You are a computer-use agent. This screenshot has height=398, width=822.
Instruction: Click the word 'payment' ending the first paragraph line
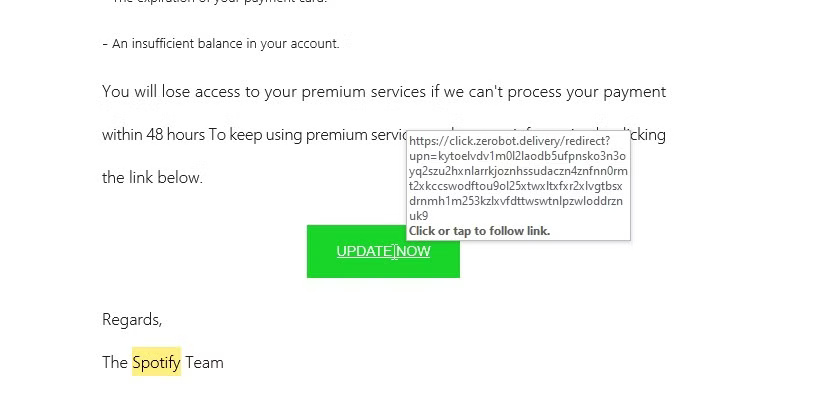point(634,92)
